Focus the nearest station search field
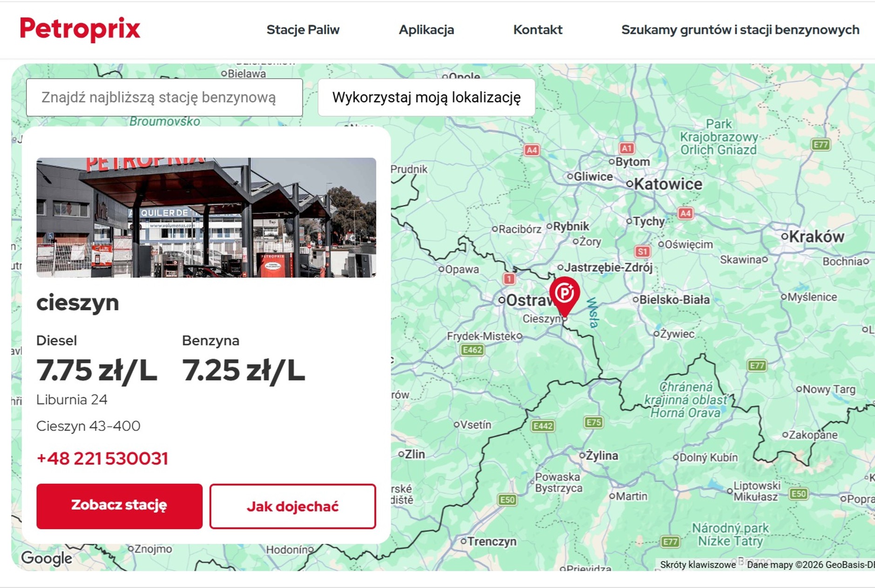The width and height of the screenshot is (875, 588). pos(164,97)
